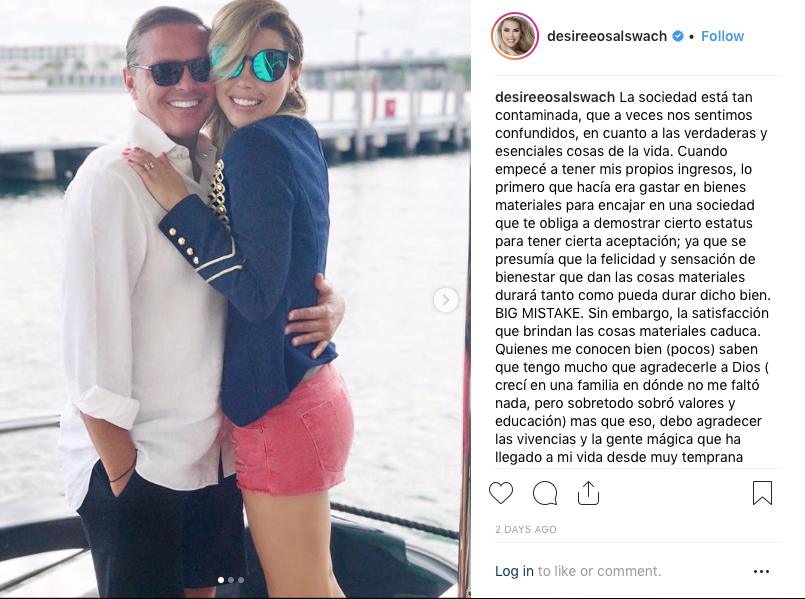Click the couple photo on the boat
805x599 pixels.
(235, 299)
